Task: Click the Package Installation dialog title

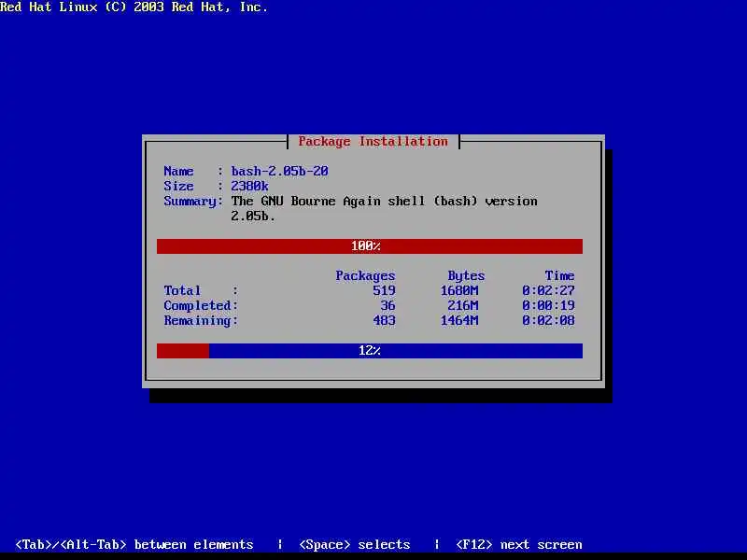Action: [373, 142]
